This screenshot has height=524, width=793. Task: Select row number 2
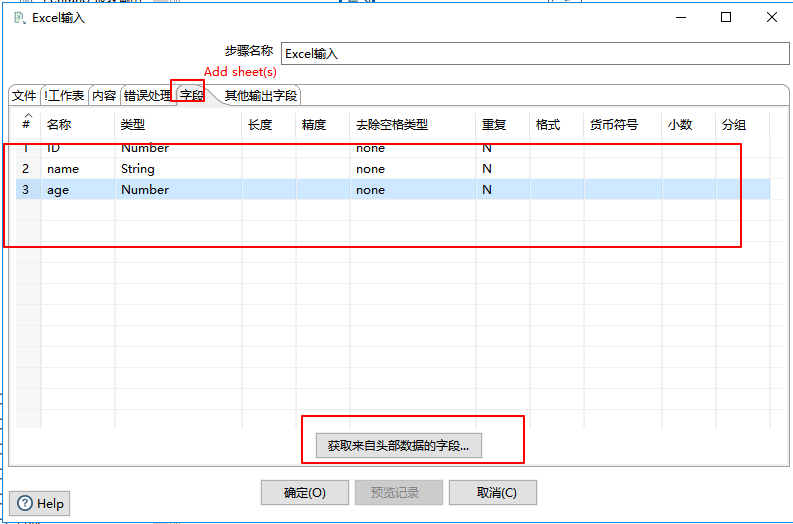pos(28,168)
